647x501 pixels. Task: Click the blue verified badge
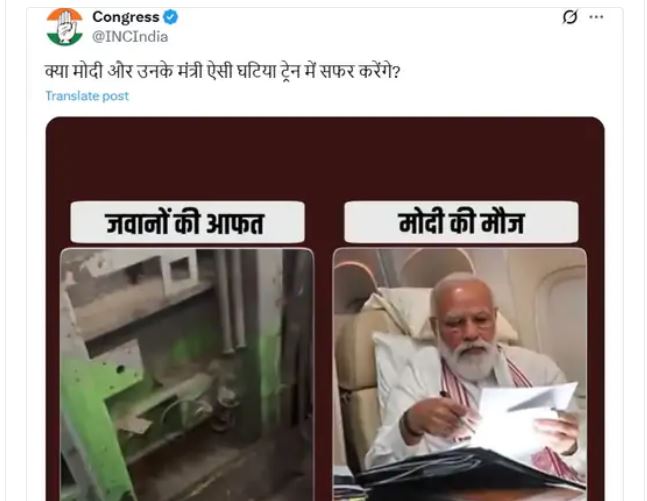[x=171, y=17]
